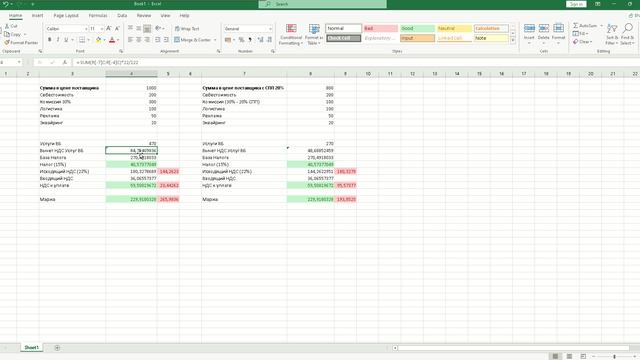The height and width of the screenshot is (360, 640).
Task: Switch to the Insert ribbon tab
Action: coord(37,16)
